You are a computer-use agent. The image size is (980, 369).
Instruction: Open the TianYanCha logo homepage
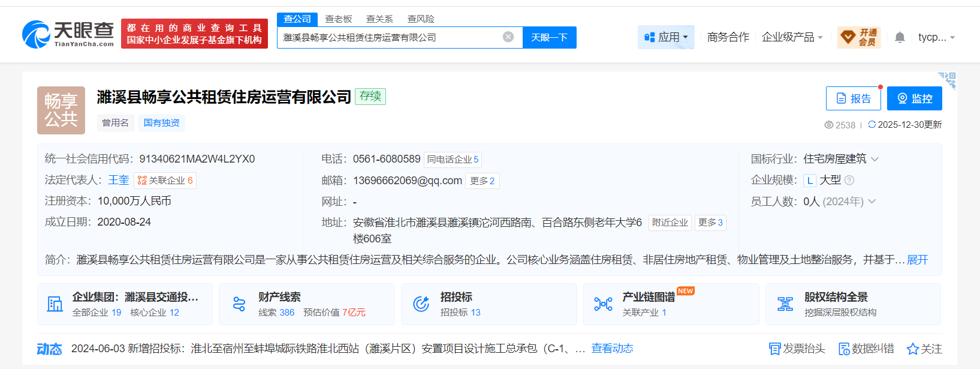68,34
